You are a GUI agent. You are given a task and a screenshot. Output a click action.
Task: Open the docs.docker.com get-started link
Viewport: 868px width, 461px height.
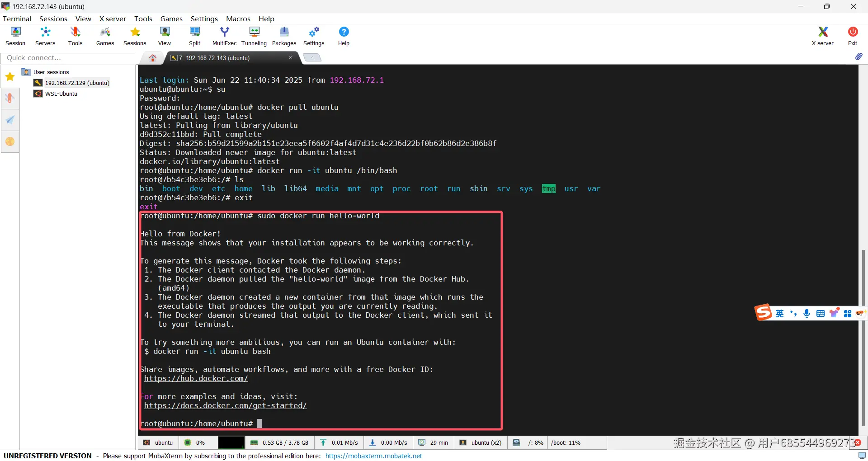tap(225, 405)
